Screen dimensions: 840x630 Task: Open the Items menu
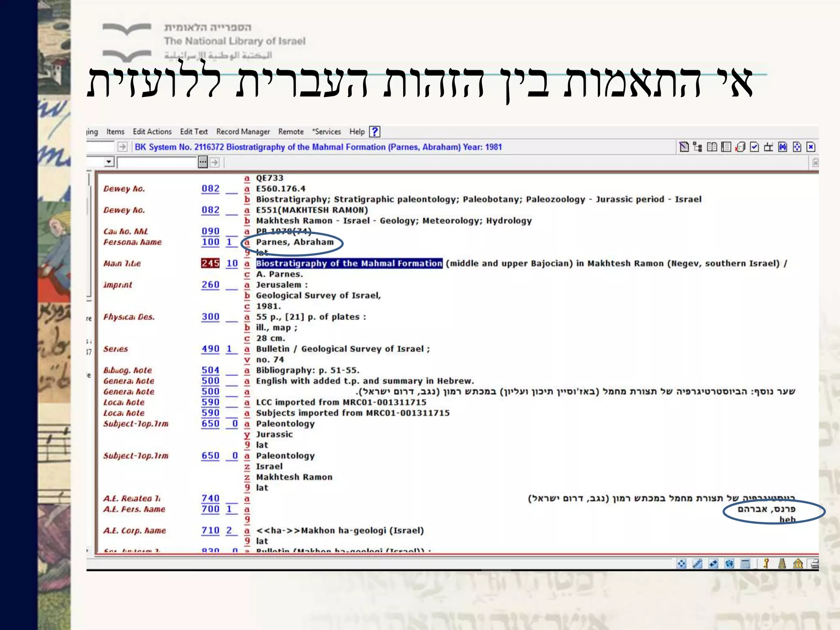115,132
